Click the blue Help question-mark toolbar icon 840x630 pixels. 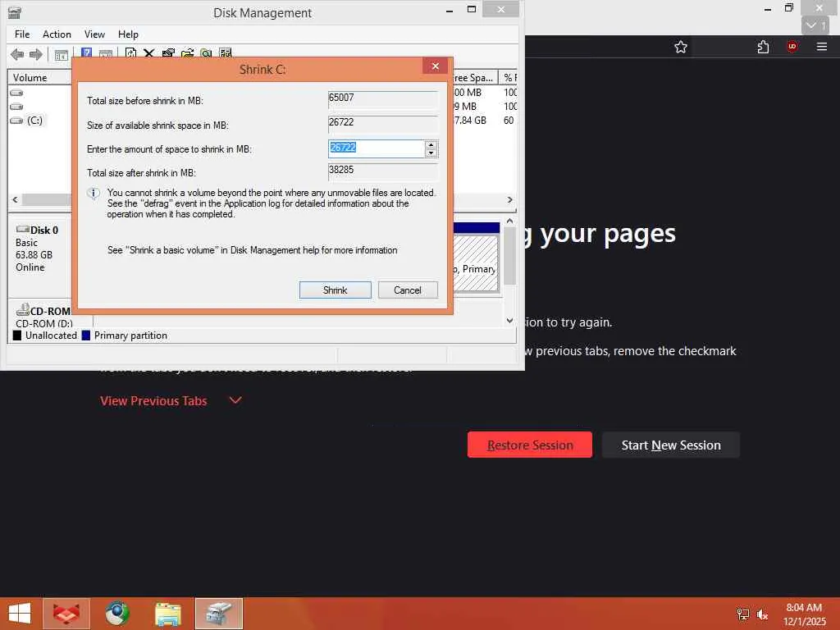[86, 53]
